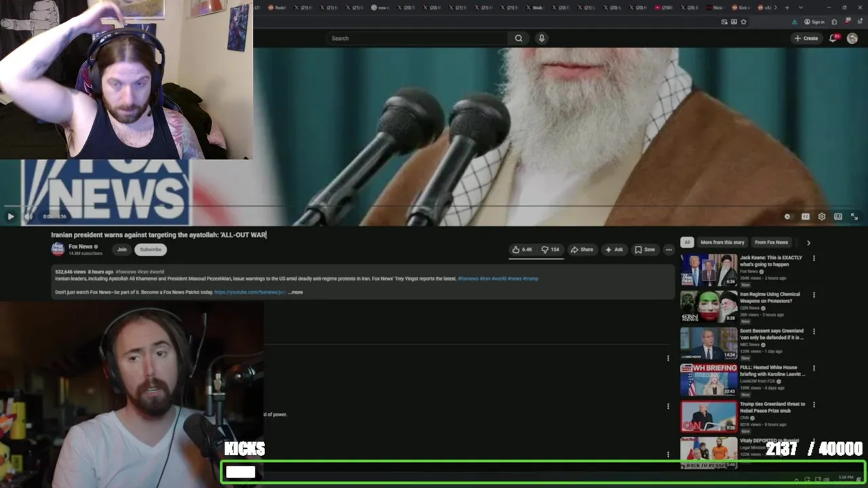The width and height of the screenshot is (868, 488).
Task: Select From Fox News chip
Action: click(x=771, y=242)
